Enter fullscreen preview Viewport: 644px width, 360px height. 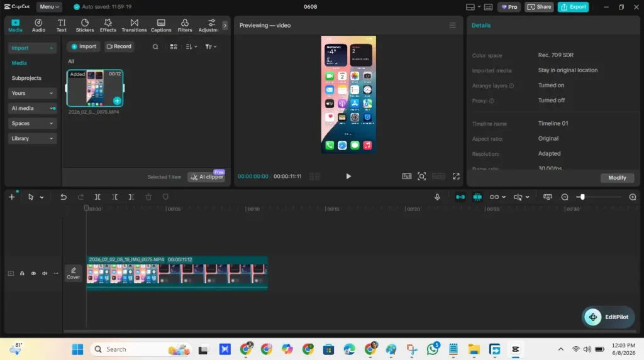(x=456, y=176)
